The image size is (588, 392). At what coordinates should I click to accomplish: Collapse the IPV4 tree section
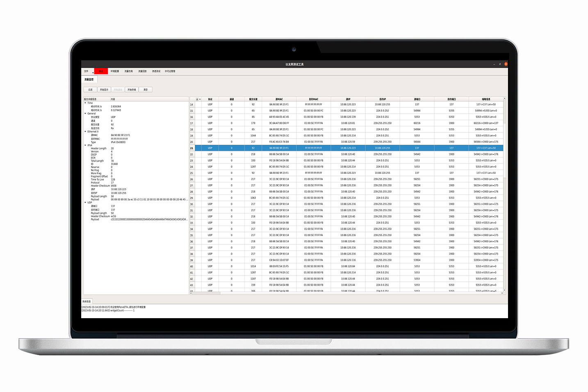tap(85, 145)
